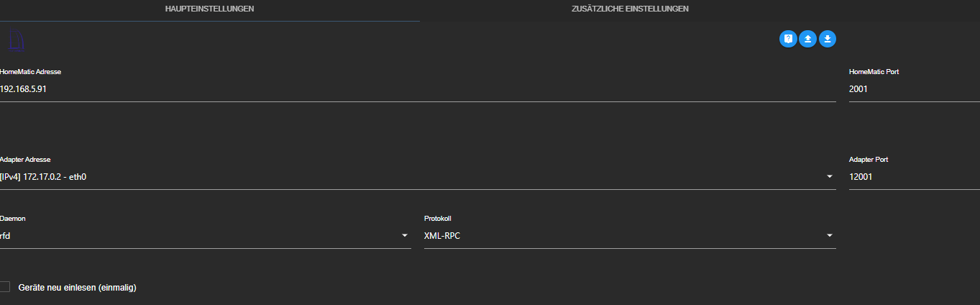Open the Protokoll dropdown arrow
Screen dimensions: 980x305
point(829,235)
